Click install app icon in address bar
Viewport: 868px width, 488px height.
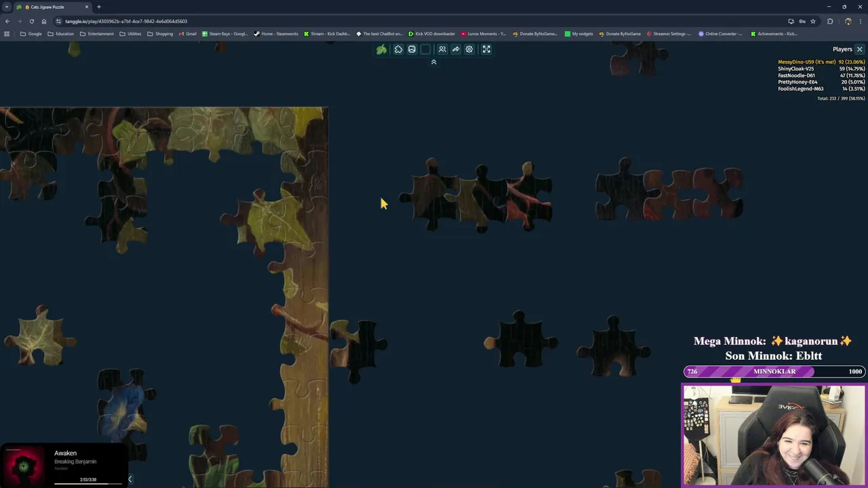pyautogui.click(x=791, y=21)
